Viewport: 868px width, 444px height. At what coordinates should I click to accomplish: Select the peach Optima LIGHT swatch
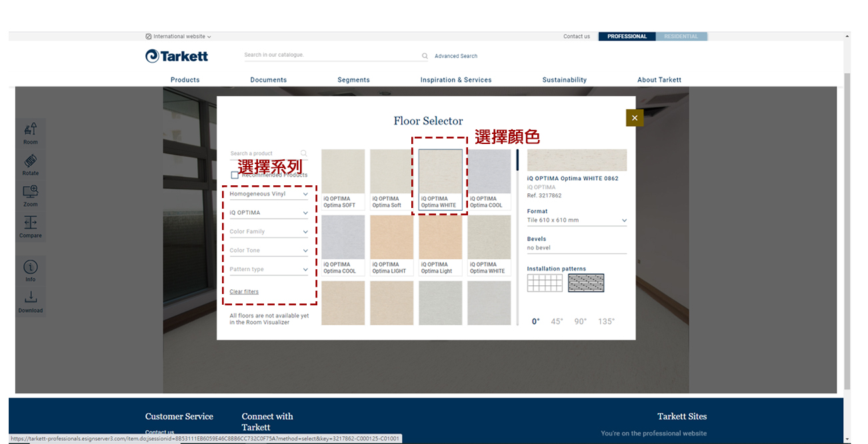coord(391,245)
